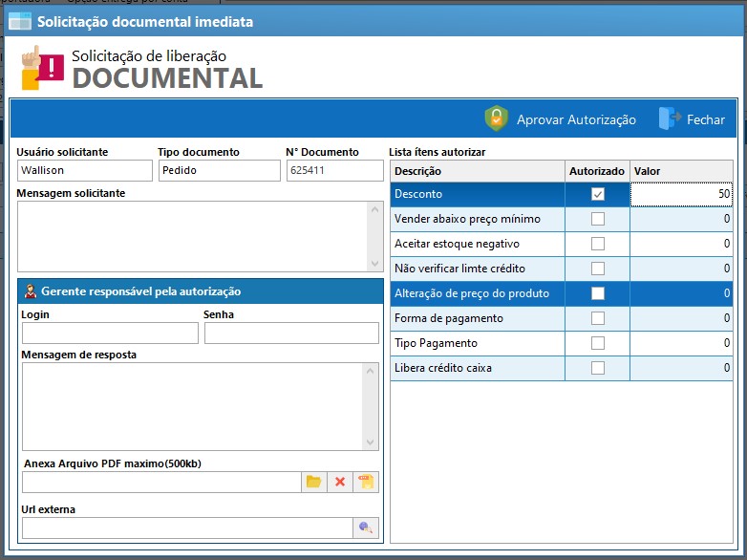Viewport: 747px width, 560px height.
Task: Click the Fechar button label
Action: [706, 119]
